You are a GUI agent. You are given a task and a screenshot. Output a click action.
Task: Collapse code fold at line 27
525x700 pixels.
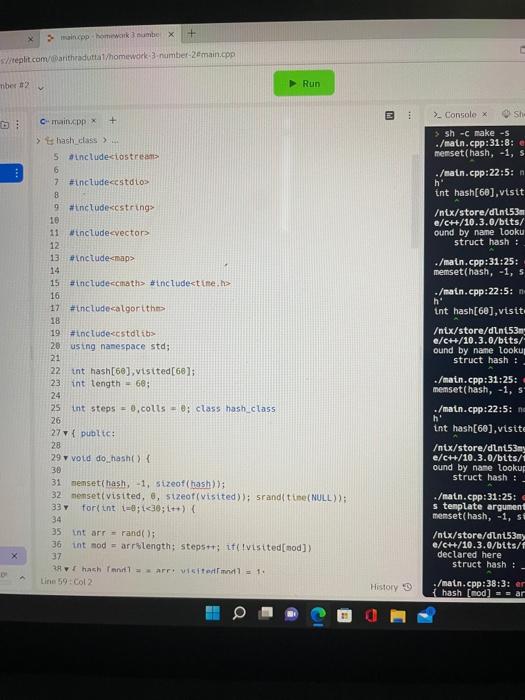[66, 433]
